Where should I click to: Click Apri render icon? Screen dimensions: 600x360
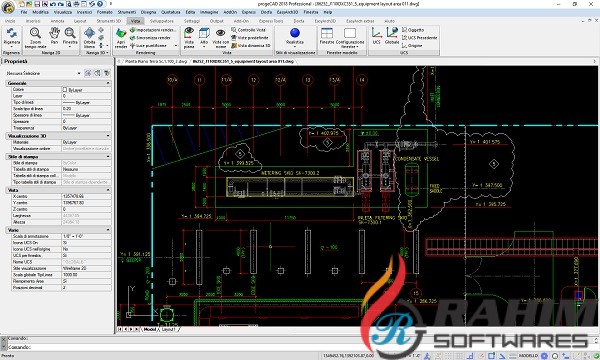[121, 34]
